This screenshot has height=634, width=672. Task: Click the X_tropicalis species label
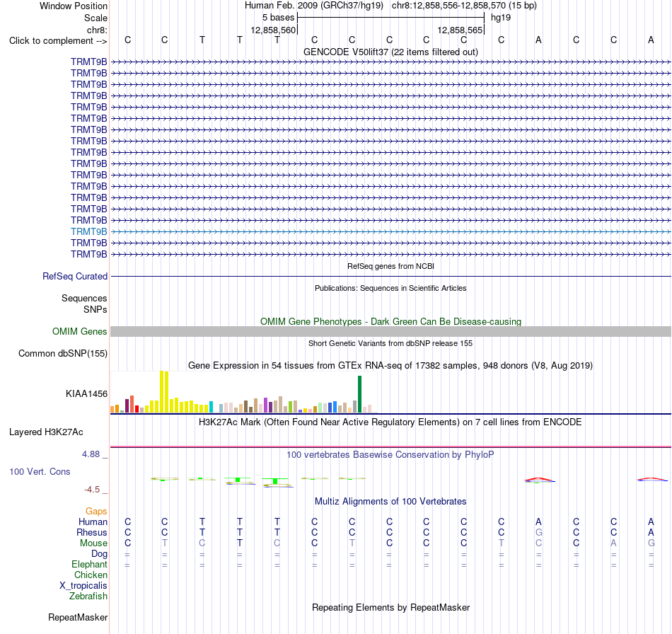(x=83, y=586)
